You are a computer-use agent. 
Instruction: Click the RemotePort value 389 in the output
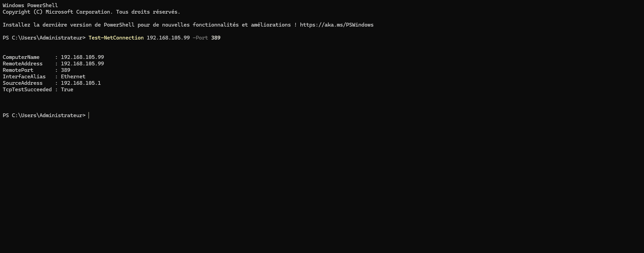(65, 70)
